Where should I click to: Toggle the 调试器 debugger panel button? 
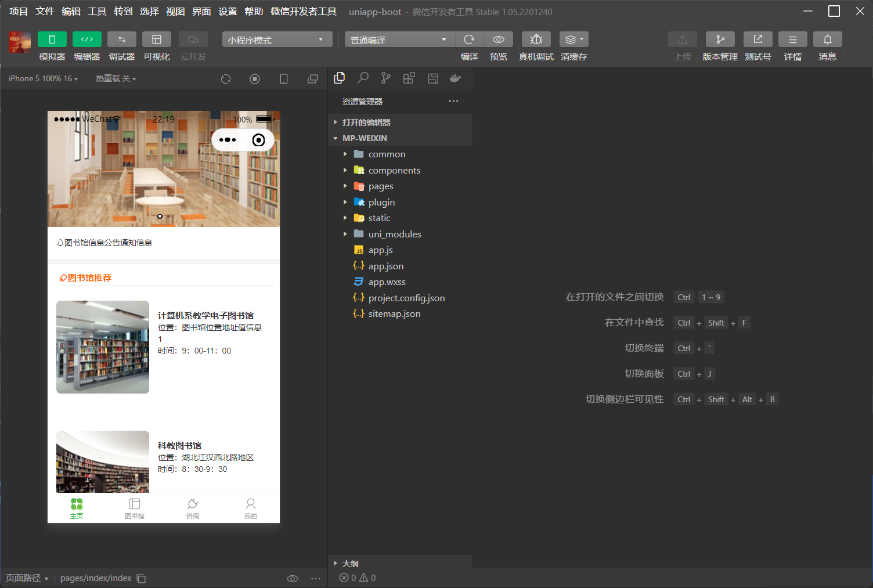122,39
